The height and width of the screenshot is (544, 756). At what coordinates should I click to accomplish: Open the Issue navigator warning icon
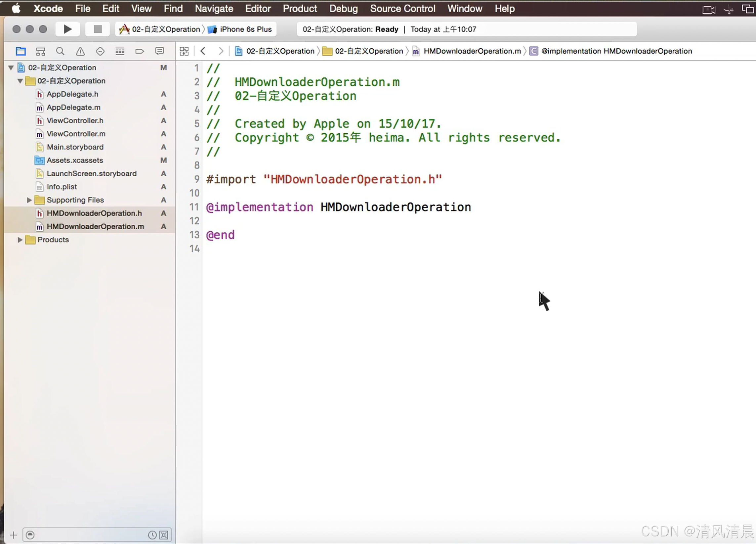click(80, 51)
